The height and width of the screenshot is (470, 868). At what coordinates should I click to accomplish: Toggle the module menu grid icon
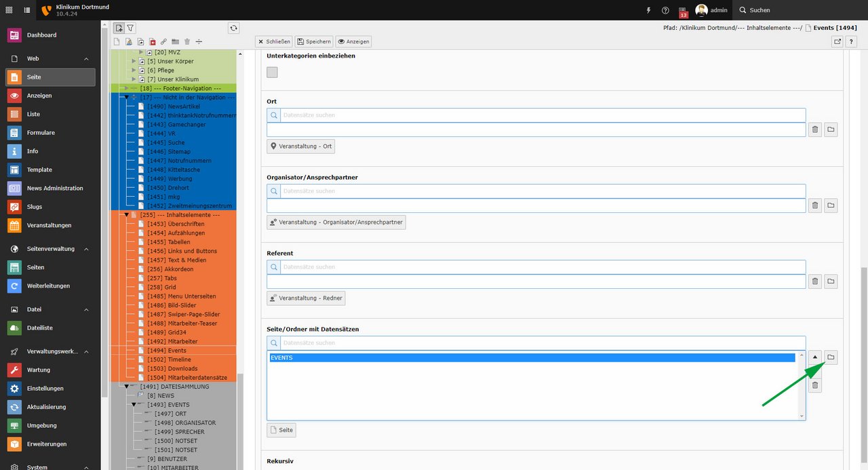tap(9, 10)
